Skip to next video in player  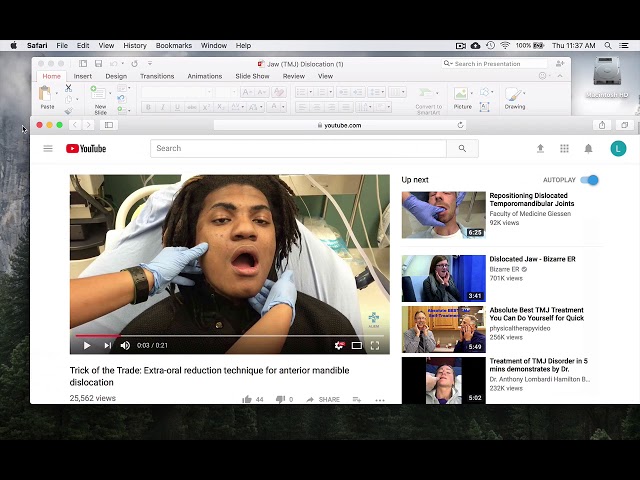[107, 346]
